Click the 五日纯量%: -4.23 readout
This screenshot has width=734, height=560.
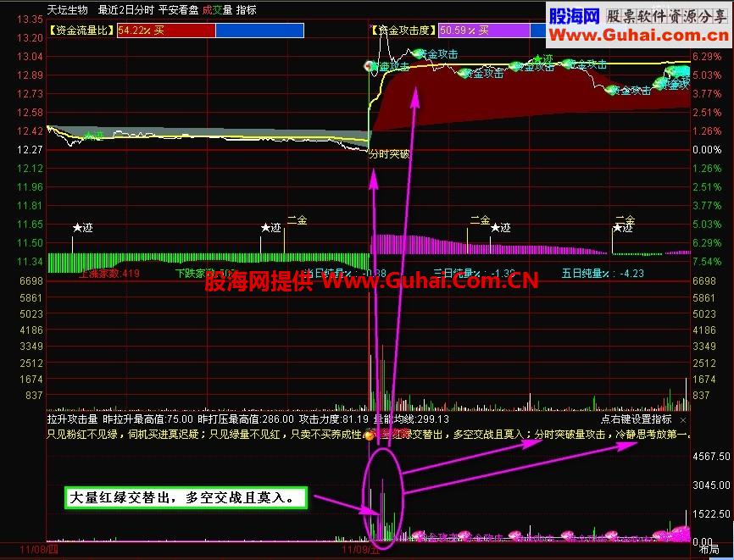pyautogui.click(x=603, y=273)
